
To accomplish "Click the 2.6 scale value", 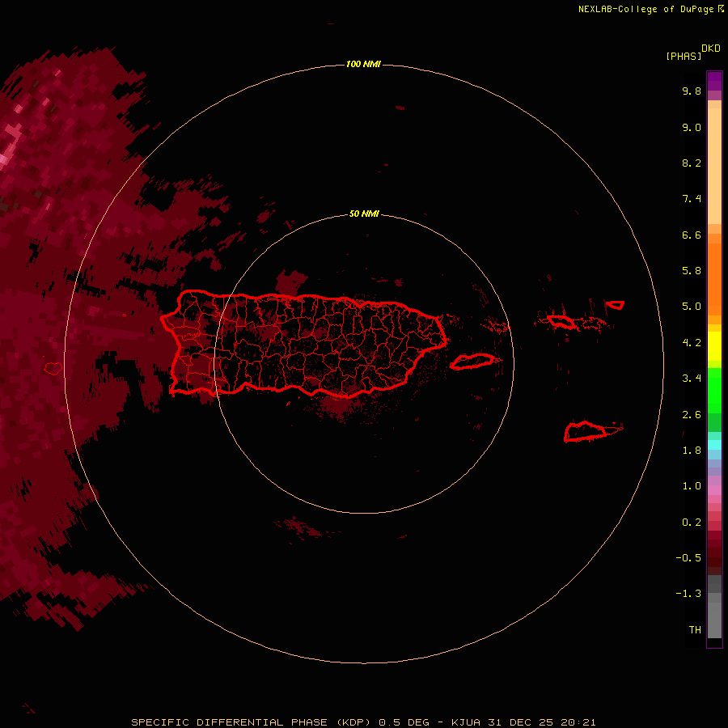I will pyautogui.click(x=692, y=415).
